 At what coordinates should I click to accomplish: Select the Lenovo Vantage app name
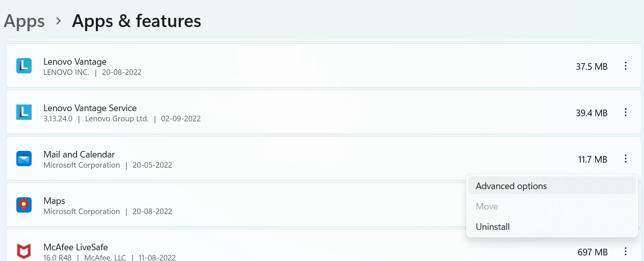coord(75,62)
